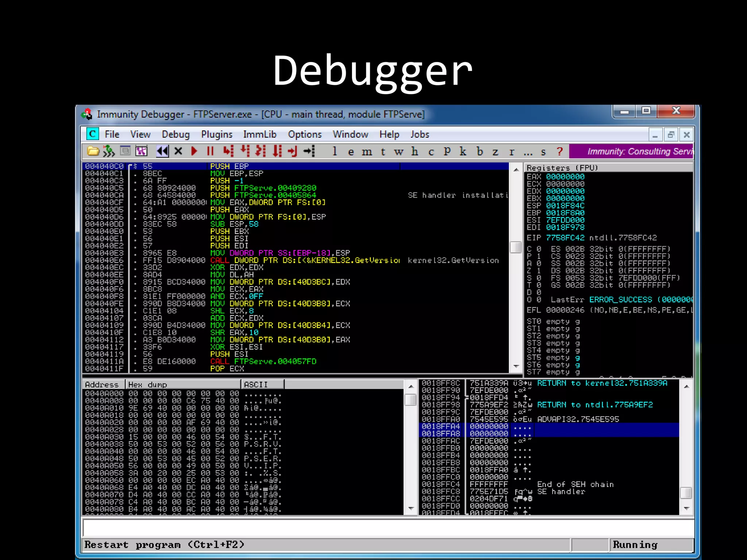The width and height of the screenshot is (747, 560).
Task: Click the stack pane scrollbar up arrow
Action: pos(686,386)
